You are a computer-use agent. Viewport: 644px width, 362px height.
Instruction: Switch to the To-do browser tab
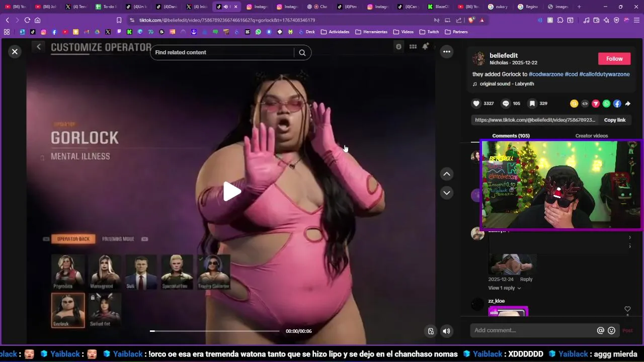tap(106, 7)
